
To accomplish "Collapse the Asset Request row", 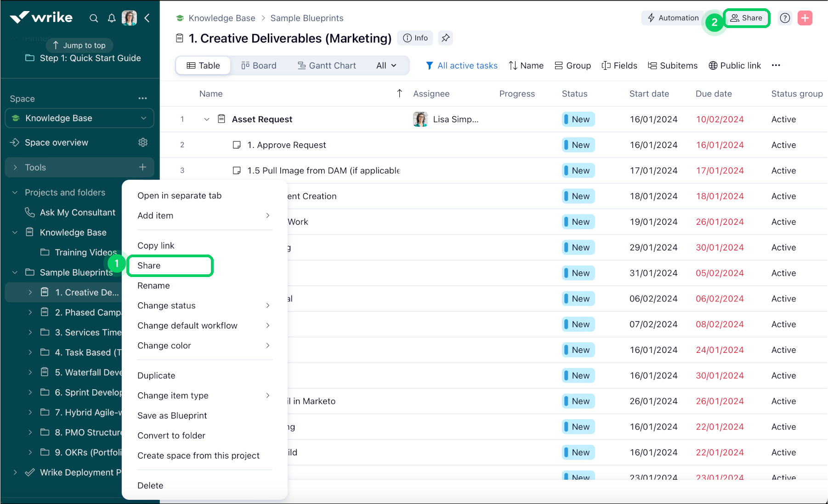I will point(207,119).
